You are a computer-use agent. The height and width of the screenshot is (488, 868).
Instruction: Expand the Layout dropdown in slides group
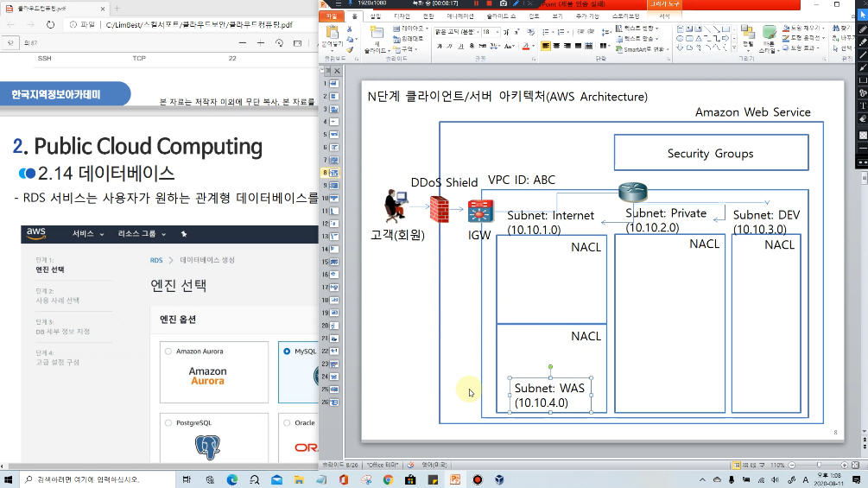[410, 29]
